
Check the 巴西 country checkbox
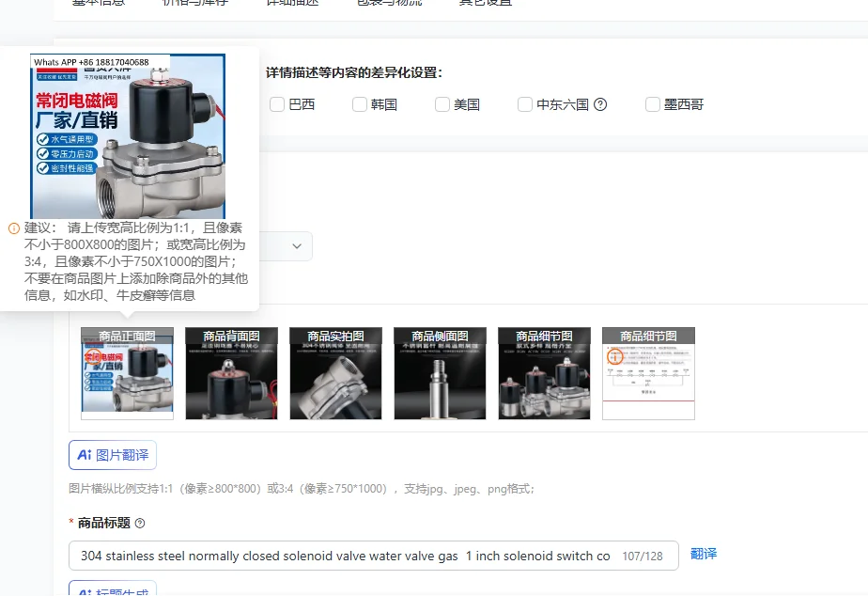[x=277, y=104]
